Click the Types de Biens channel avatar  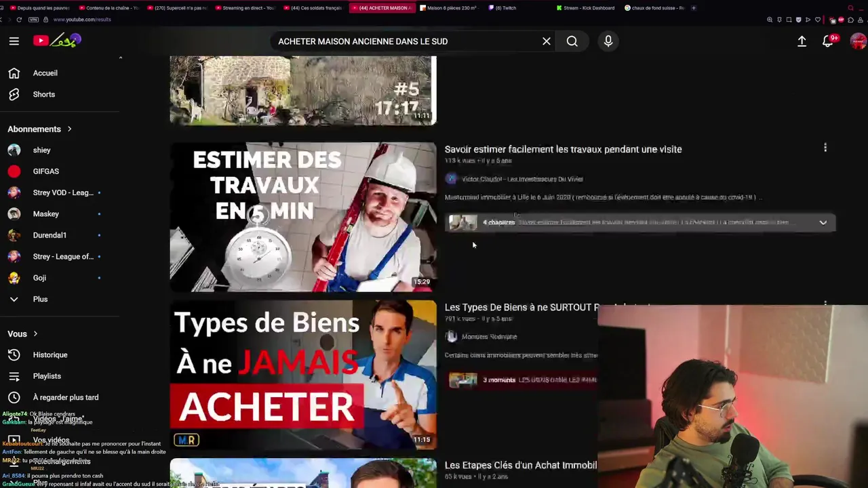pyautogui.click(x=452, y=336)
